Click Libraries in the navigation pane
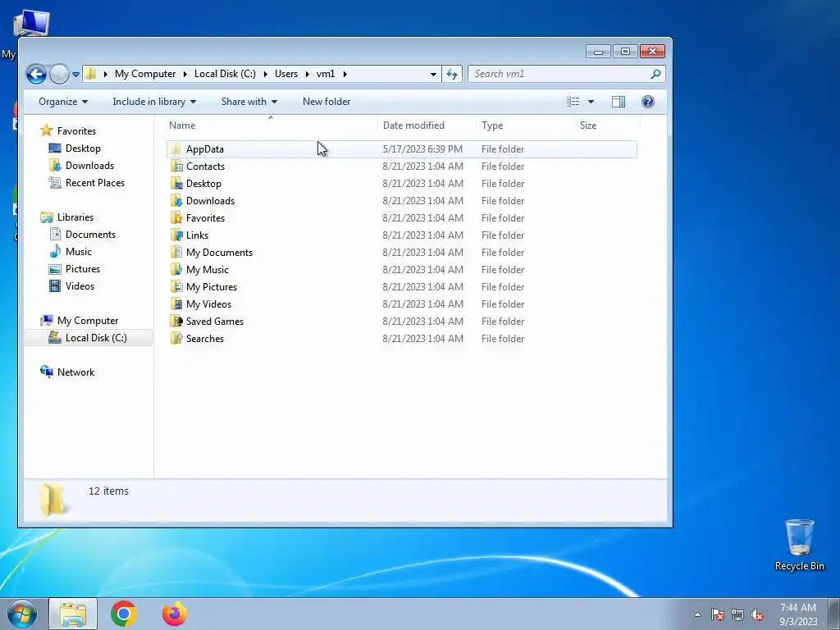The height and width of the screenshot is (630, 840). click(x=67, y=217)
